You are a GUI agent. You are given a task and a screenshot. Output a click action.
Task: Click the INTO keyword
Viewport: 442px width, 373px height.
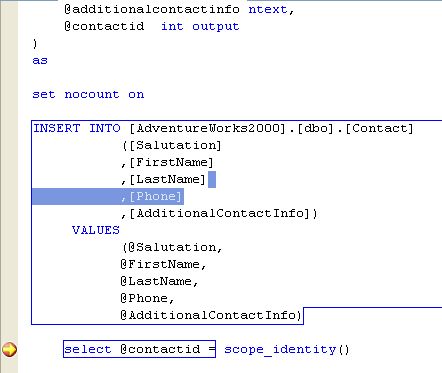pos(105,128)
